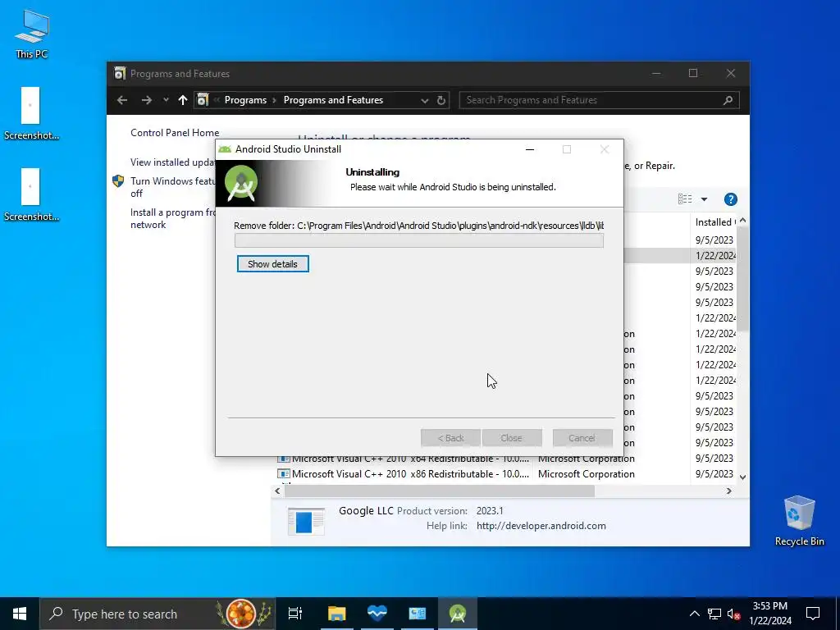Open Turn Windows features on or off link
The height and width of the screenshot is (630, 840).
172,187
